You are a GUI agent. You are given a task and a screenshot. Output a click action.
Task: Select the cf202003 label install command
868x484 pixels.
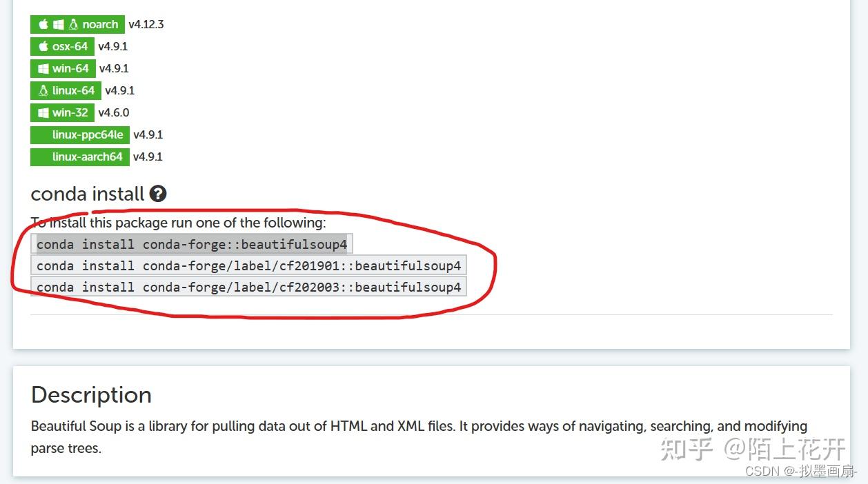(249, 287)
